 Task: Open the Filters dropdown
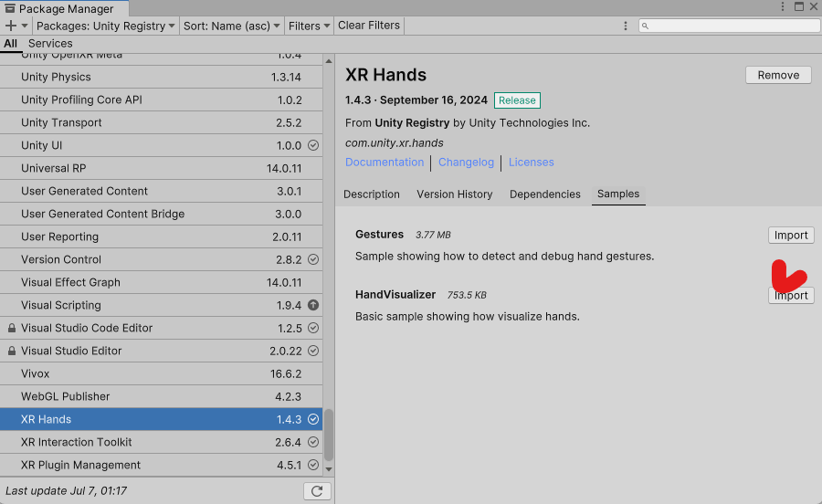[309, 26]
